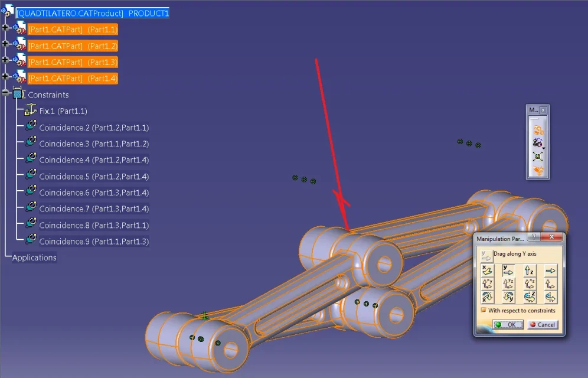Click the Snap icon in Move toolbar
Screen dimensions: 588x378
click(537, 143)
